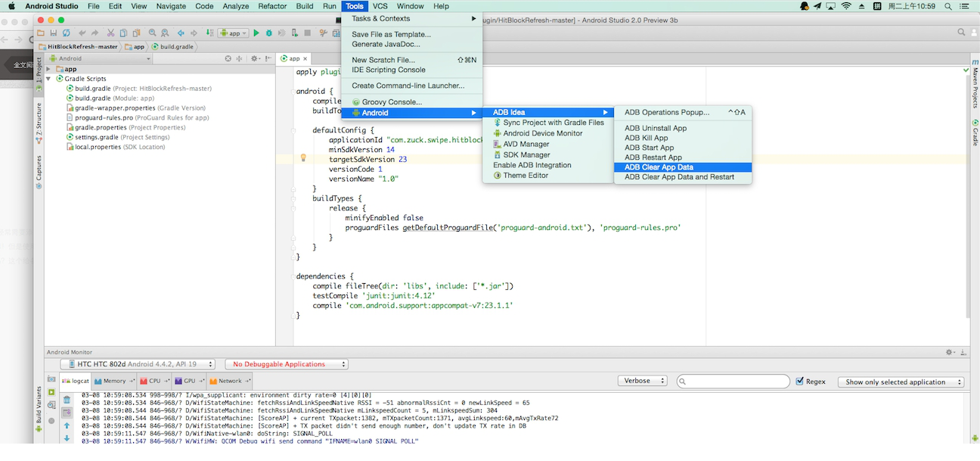Click the Synchronize refresh toolbar icon
Viewport: 980px width, 461px height.
click(x=67, y=33)
